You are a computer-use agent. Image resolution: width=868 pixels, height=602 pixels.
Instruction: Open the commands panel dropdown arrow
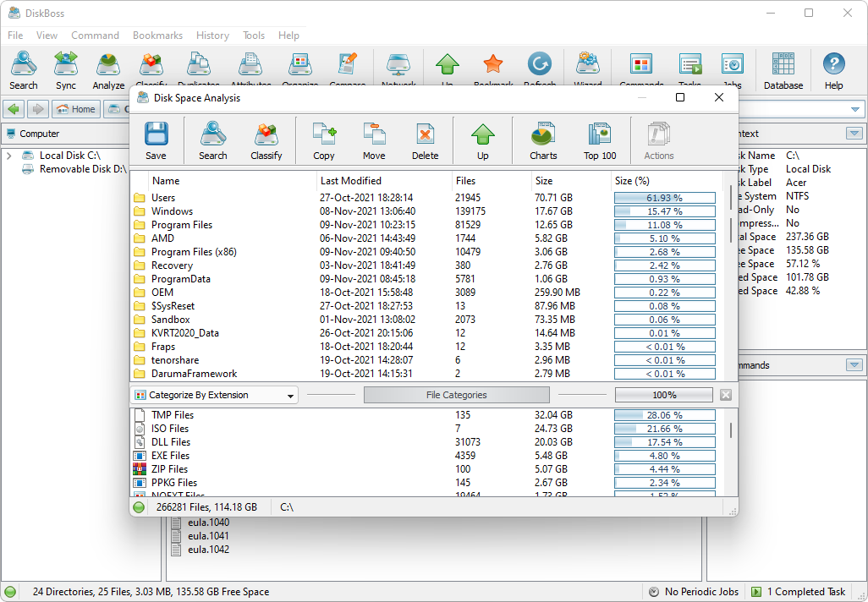point(854,365)
